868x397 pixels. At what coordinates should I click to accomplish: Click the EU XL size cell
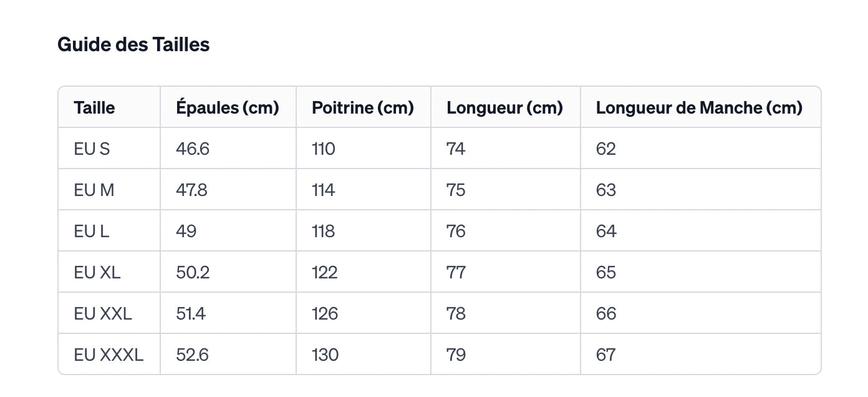click(97, 272)
